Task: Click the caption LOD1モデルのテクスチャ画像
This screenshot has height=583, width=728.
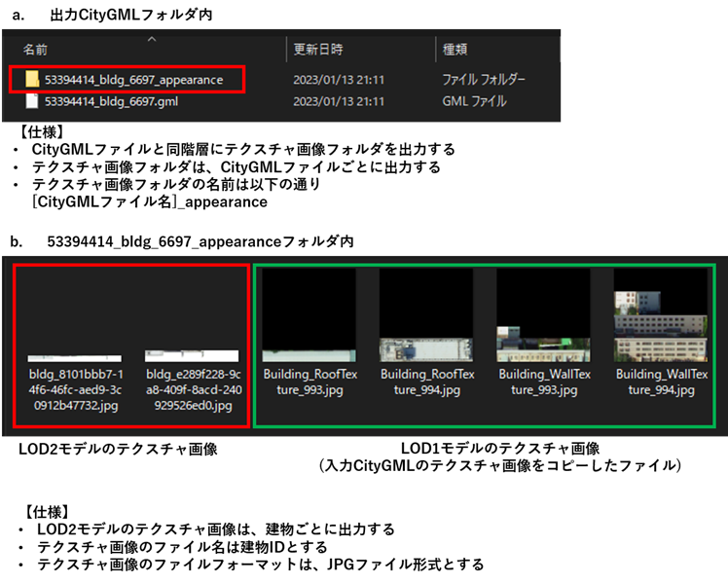Action: click(500, 449)
